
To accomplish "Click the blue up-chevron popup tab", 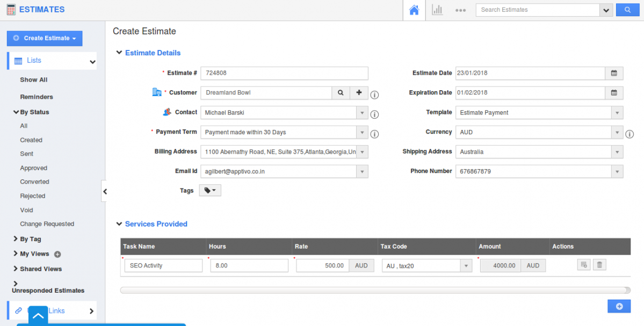I will click(x=38, y=316).
